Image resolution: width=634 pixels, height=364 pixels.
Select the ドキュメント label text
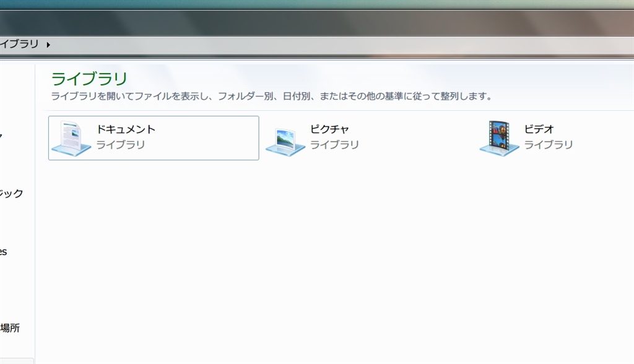click(x=126, y=129)
